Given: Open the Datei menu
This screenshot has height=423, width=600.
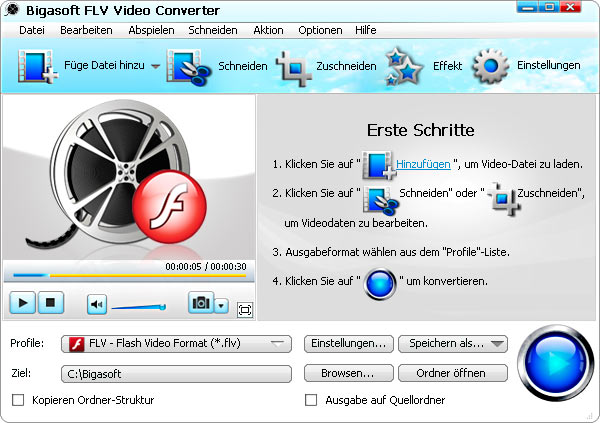Looking at the screenshot, I should coord(32,30).
